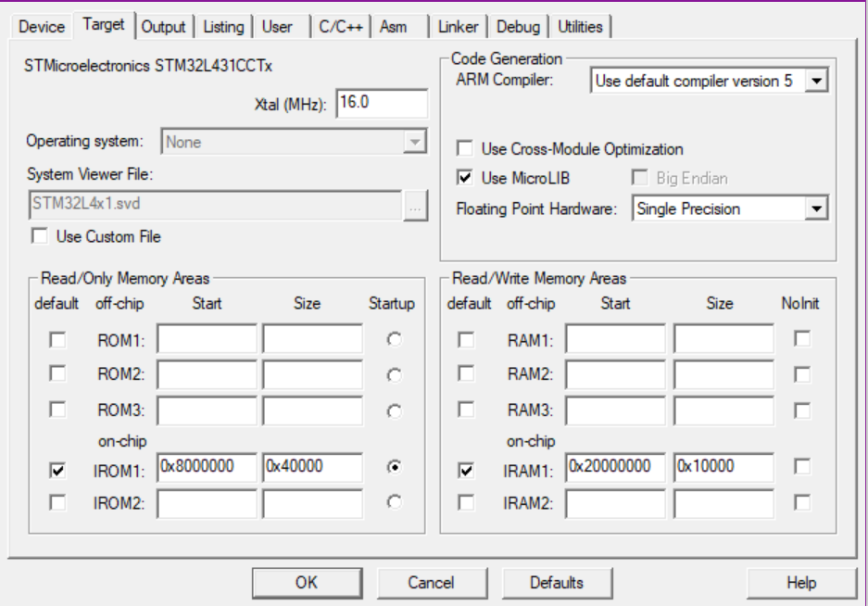Switch to the C/C++ tab
The width and height of the screenshot is (868, 606).
click(x=341, y=27)
